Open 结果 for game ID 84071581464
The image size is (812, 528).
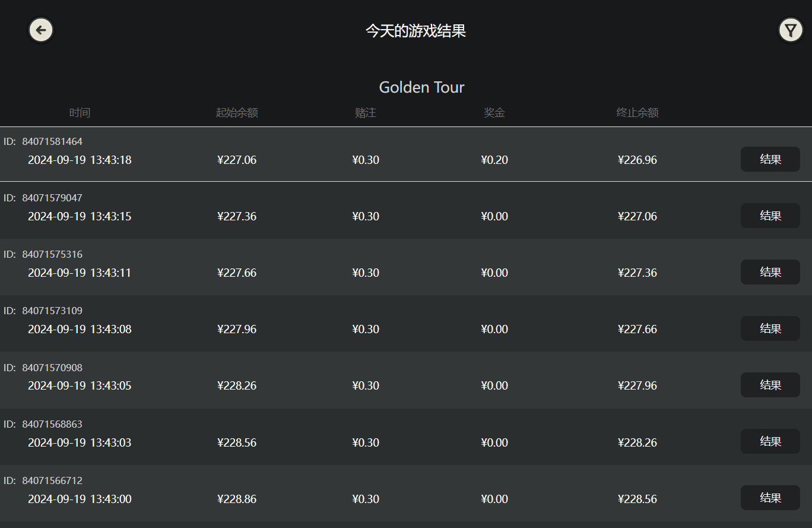(x=770, y=159)
